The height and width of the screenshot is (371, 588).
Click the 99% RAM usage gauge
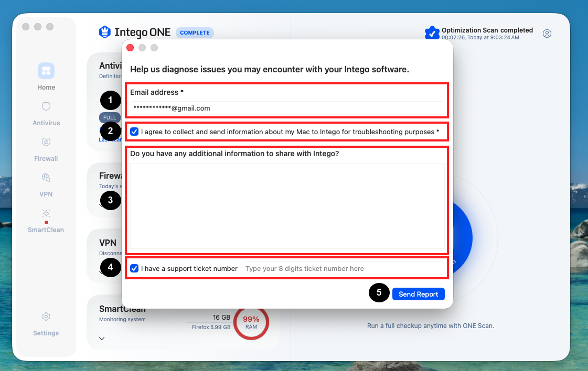[x=251, y=323]
